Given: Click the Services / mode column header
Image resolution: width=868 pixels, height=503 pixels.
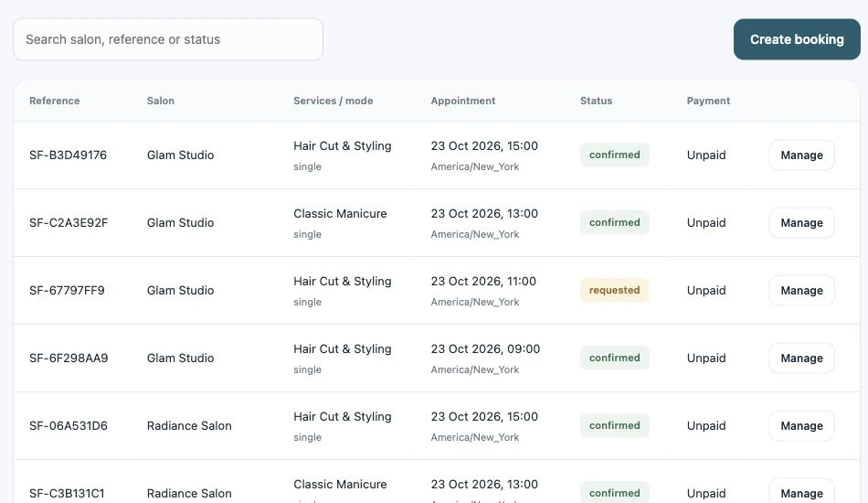Looking at the screenshot, I should point(333,101).
